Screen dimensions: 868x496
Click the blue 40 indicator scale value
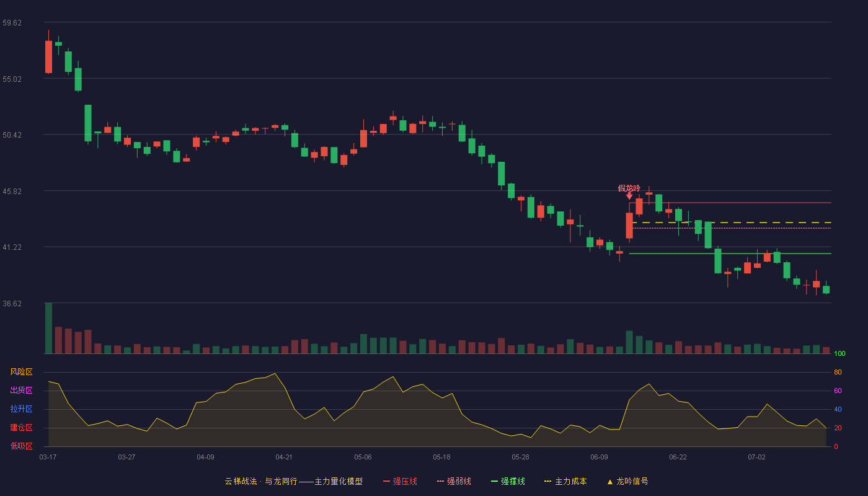click(x=838, y=409)
